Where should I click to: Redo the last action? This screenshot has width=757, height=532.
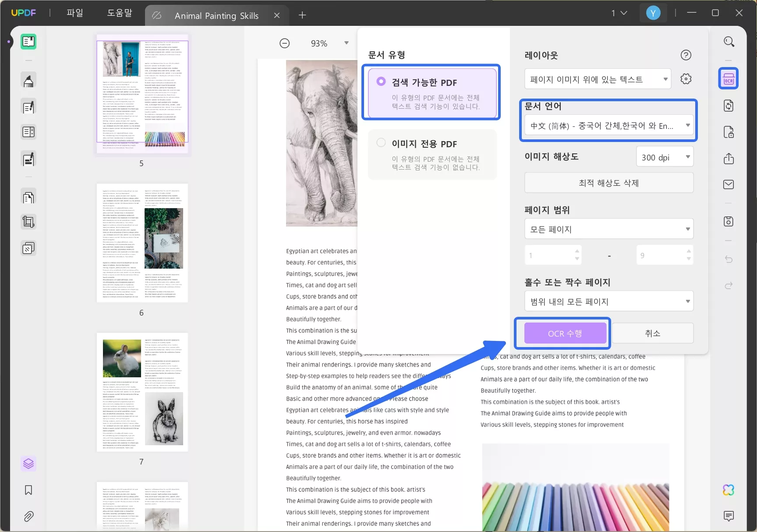click(729, 286)
